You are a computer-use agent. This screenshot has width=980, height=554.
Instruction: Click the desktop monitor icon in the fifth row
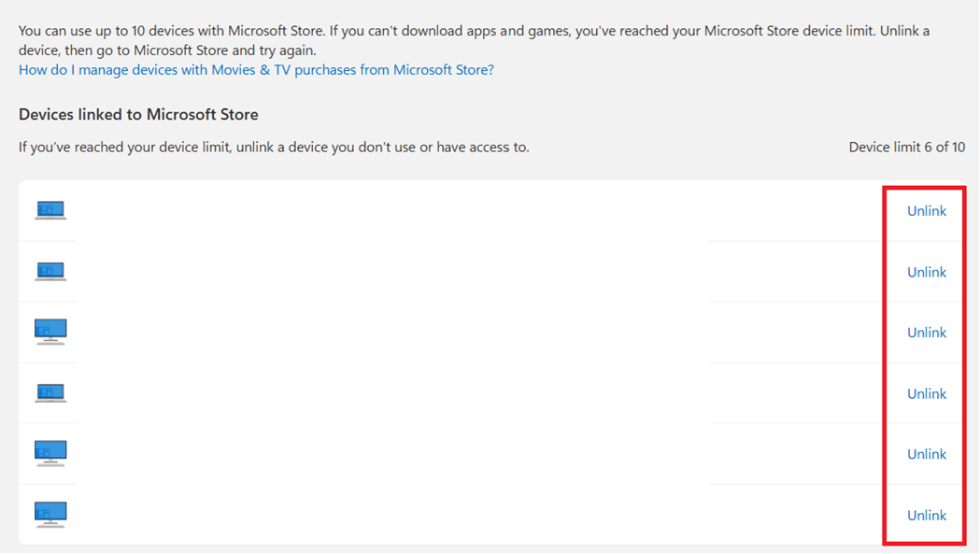coord(50,453)
